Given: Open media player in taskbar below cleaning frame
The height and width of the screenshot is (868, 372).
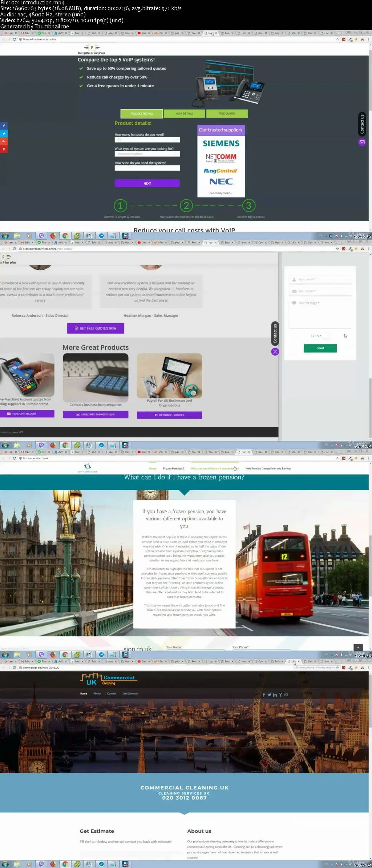Looking at the screenshot, I should click(x=29, y=864).
